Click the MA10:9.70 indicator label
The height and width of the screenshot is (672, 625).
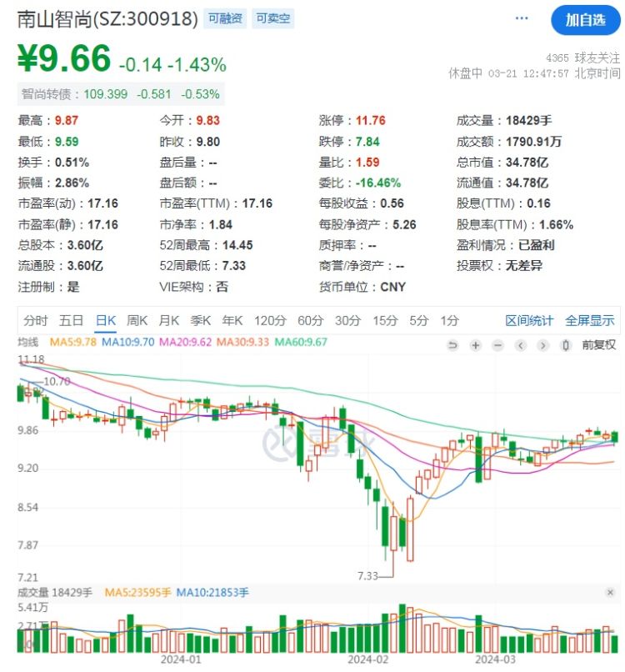click(x=127, y=342)
